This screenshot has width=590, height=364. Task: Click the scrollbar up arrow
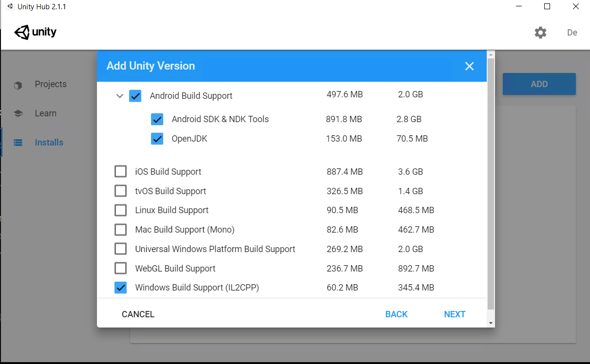click(x=491, y=55)
